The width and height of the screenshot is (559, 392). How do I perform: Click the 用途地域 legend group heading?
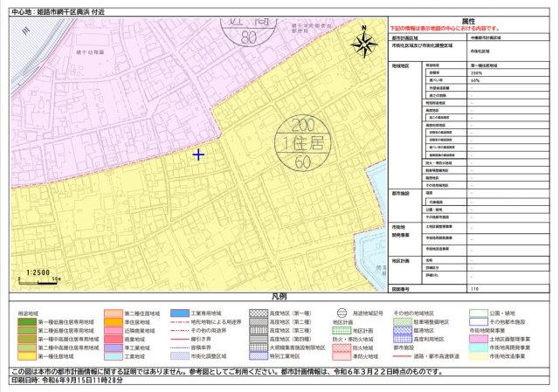28,313
